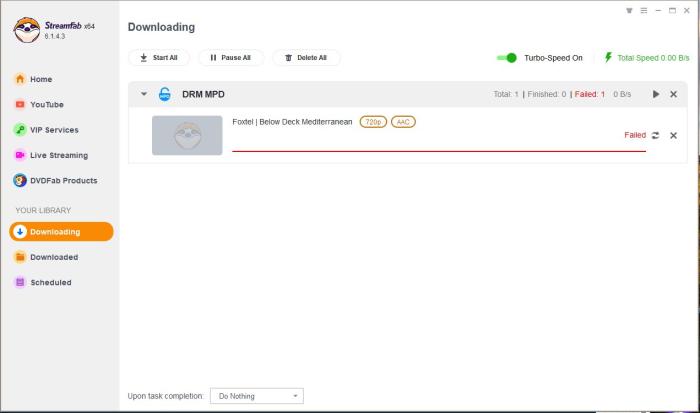This screenshot has width=700, height=413.
Task: Turn off Turbo-Speed switch
Action: pyautogui.click(x=507, y=58)
